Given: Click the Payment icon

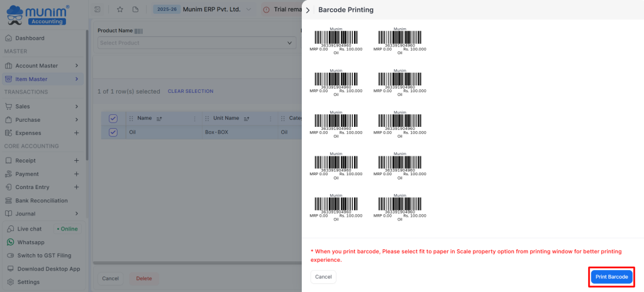Looking at the screenshot, I should coord(8,174).
